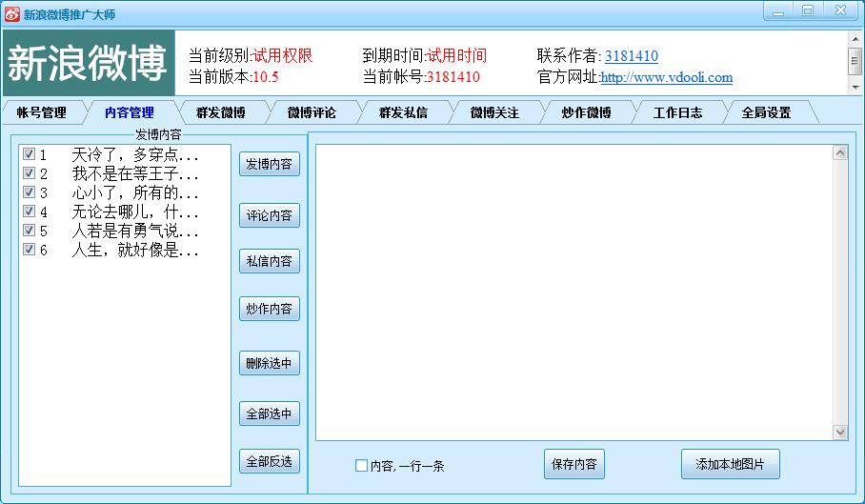This screenshot has width=865, height=504.
Task: Click the 新浪微博 logo banner
Action: pyautogui.click(x=89, y=63)
